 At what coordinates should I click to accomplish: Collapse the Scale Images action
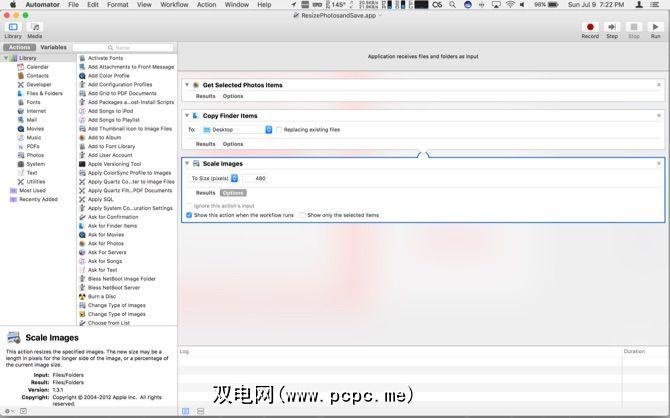click(187, 163)
